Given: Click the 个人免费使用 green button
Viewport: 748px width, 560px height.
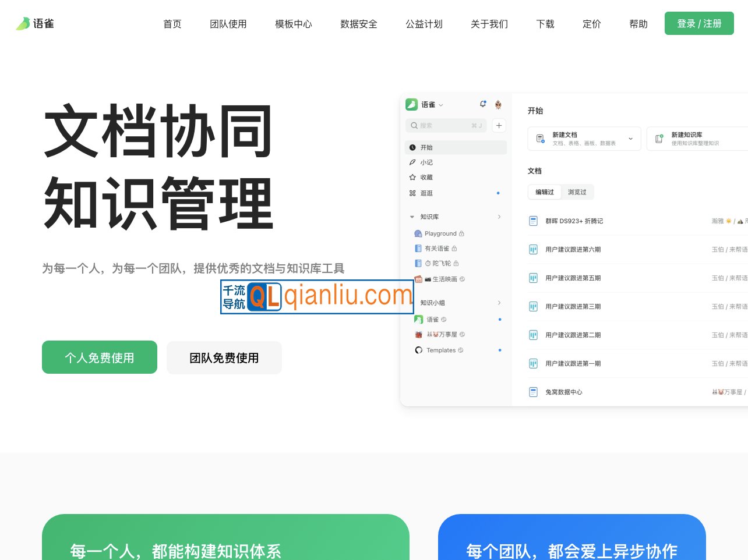Looking at the screenshot, I should click(99, 357).
